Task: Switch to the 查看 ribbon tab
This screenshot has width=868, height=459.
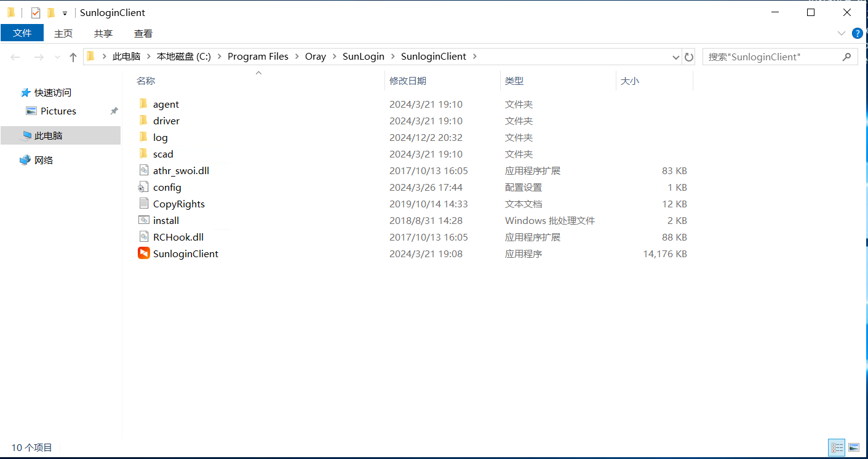Action: coord(143,33)
